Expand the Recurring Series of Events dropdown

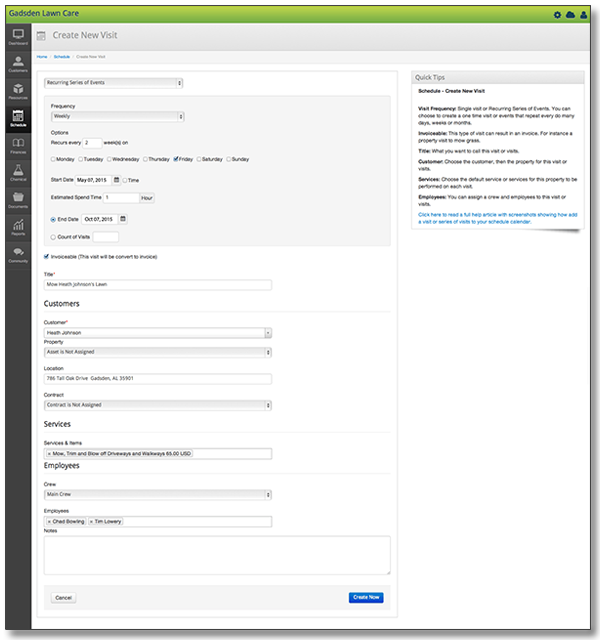[113, 84]
